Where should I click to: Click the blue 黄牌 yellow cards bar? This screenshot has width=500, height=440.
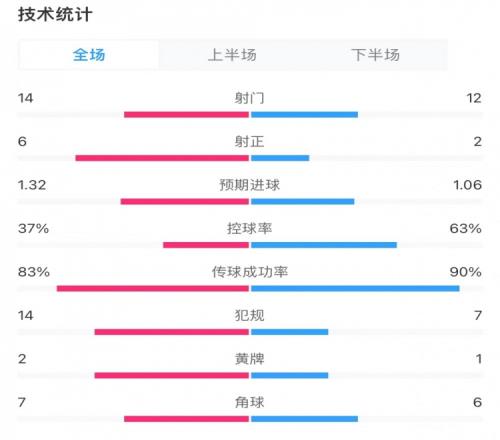click(290, 375)
